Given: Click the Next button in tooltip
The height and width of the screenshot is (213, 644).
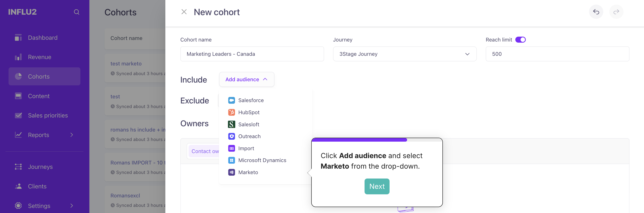Looking at the screenshot, I should (377, 186).
